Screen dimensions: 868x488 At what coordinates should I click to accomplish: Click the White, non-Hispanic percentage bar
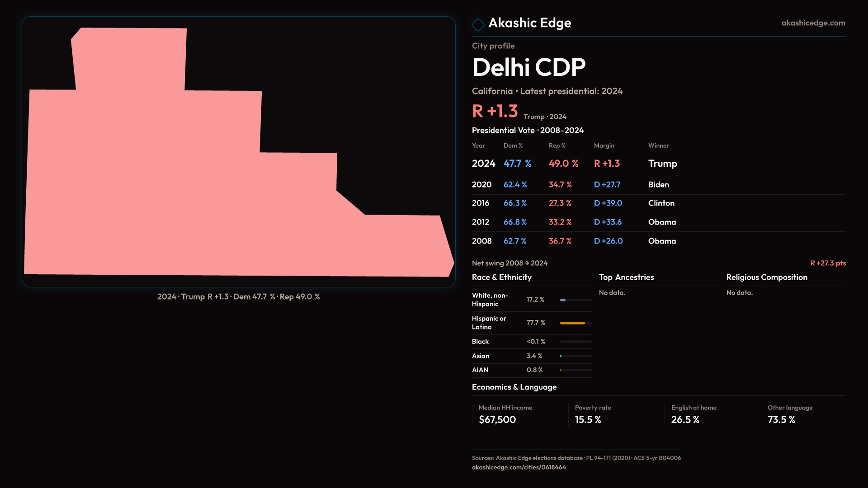575,300
